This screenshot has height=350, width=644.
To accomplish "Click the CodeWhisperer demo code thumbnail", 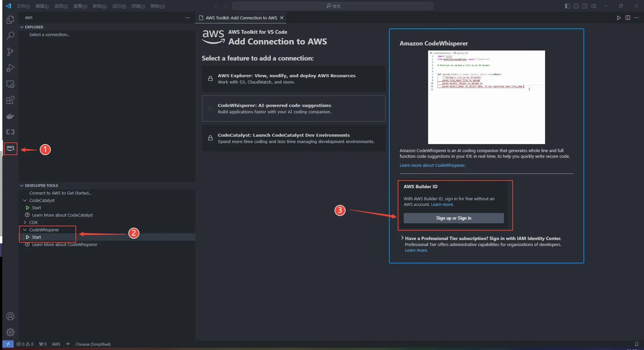I will coord(486,97).
